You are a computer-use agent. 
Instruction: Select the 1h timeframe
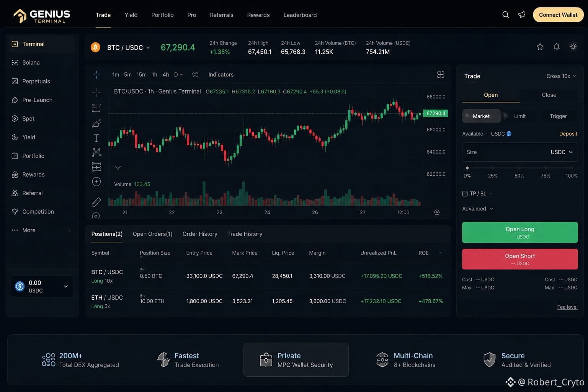pyautogui.click(x=154, y=75)
